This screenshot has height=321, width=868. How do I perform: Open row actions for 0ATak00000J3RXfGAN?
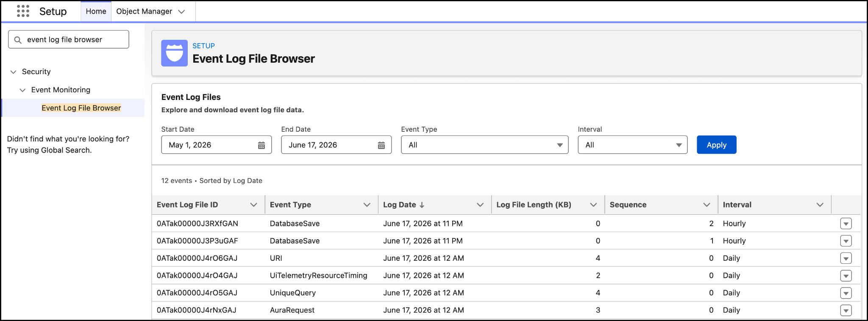click(x=846, y=224)
